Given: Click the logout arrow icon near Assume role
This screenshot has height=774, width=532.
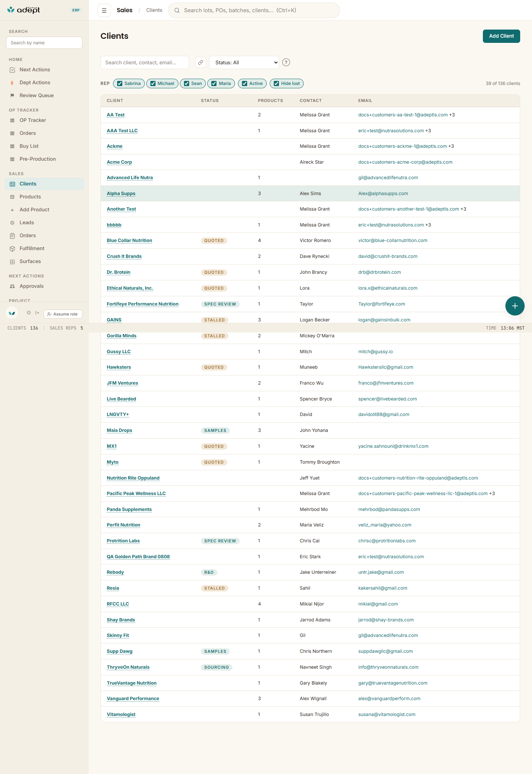Looking at the screenshot, I should (37, 313).
